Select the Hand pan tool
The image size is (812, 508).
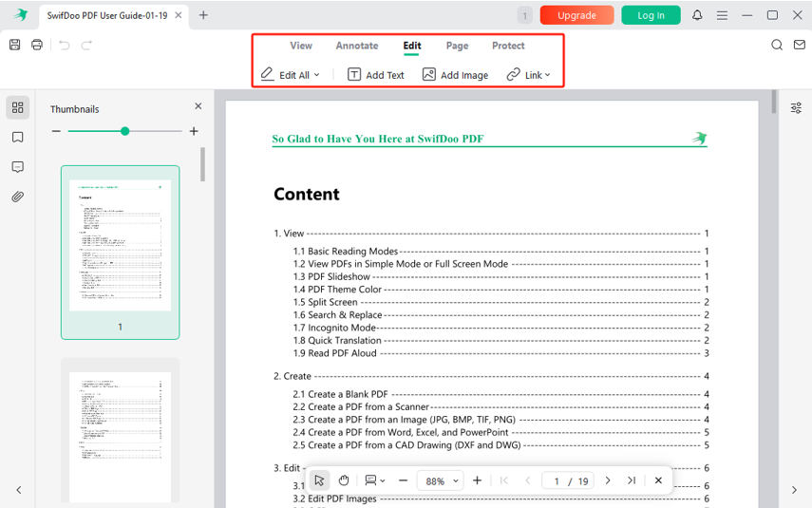click(x=344, y=480)
